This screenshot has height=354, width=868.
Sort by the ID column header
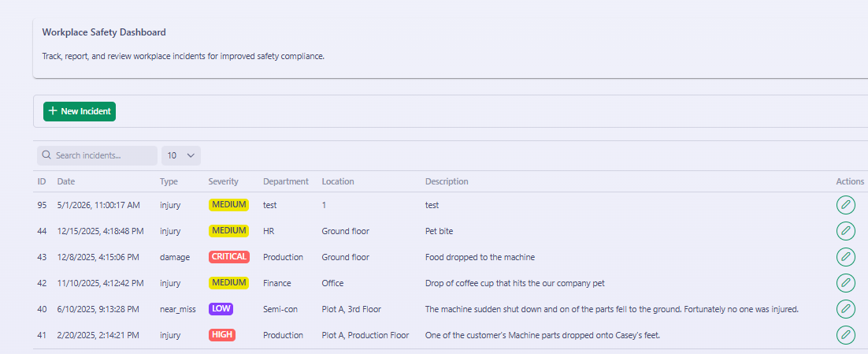(x=42, y=181)
